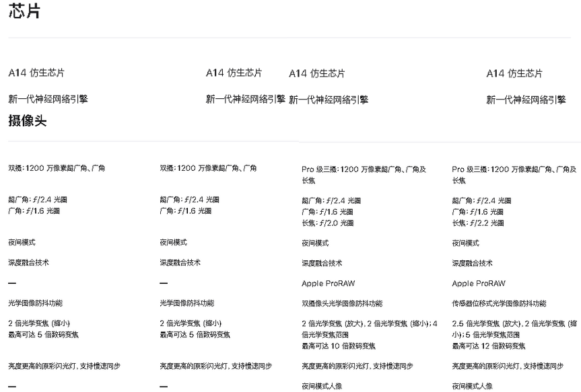Click 传感器位移式光学图像防抖功能 text
581x392 pixels.
pyautogui.click(x=499, y=303)
